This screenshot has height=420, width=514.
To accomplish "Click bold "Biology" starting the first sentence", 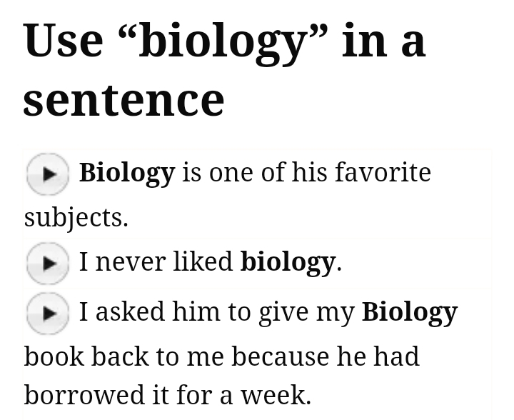I will (x=126, y=173).
